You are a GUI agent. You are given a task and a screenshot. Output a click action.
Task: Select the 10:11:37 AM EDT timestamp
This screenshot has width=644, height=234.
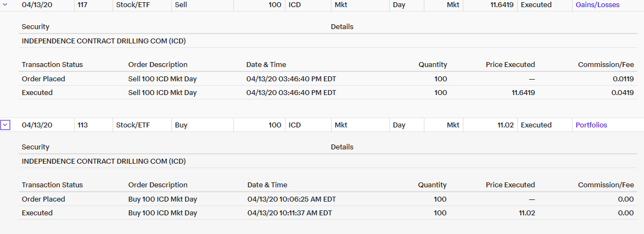pyautogui.click(x=289, y=213)
